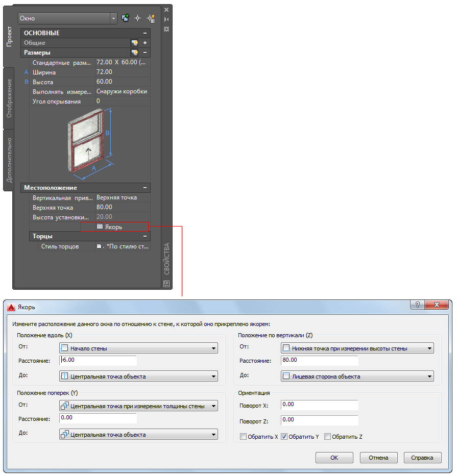Open the Z position До dropdown (Лицевая сторона объекта)
Image resolution: width=458 pixels, height=476 pixels.
click(357, 376)
